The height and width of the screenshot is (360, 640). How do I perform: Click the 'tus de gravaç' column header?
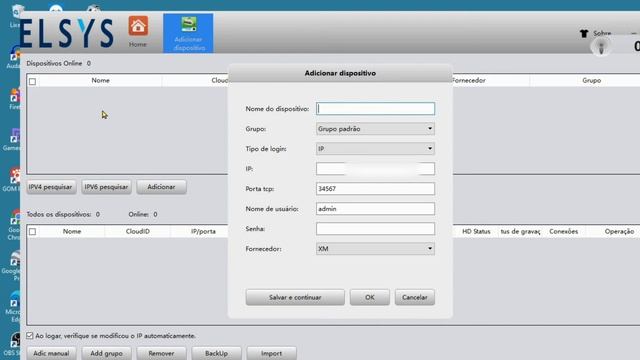520,231
